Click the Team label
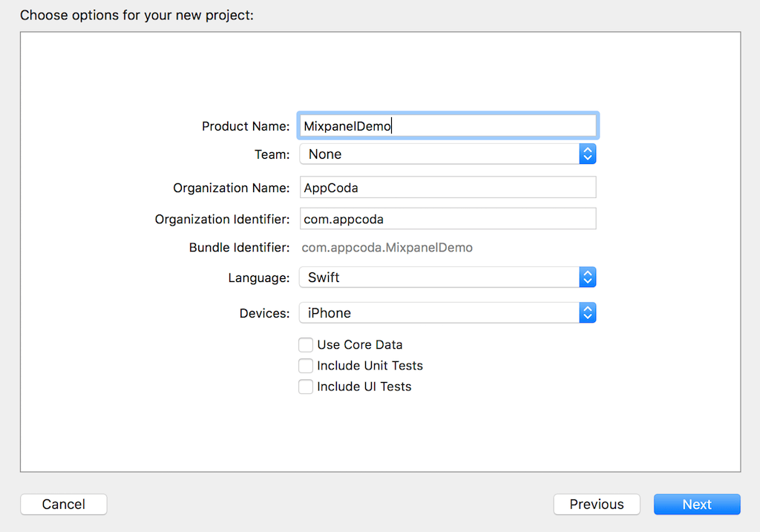 [272, 154]
